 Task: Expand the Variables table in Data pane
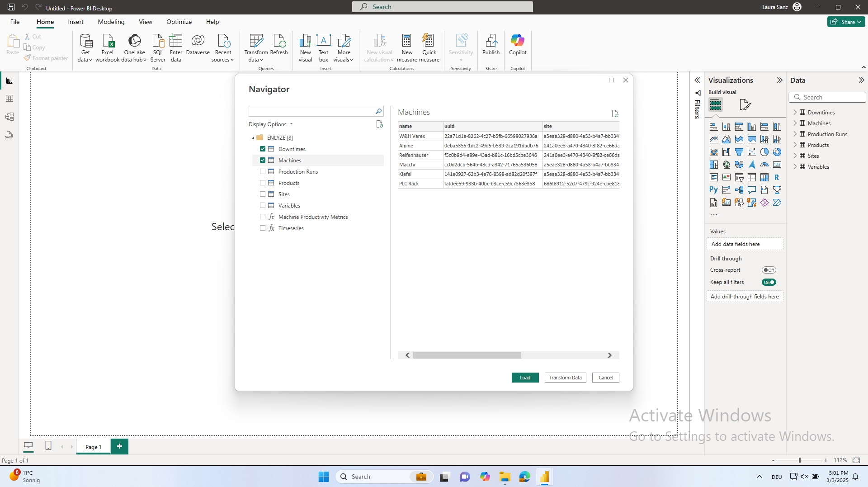click(795, 166)
